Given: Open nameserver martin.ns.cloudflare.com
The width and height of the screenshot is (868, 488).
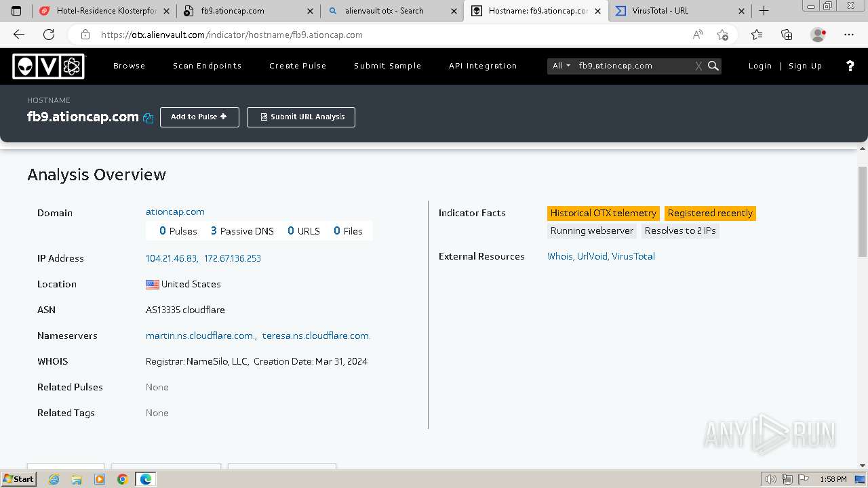Looking at the screenshot, I should (x=200, y=335).
